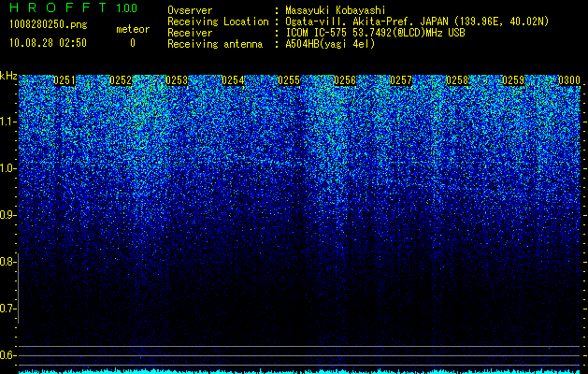The width and height of the screenshot is (588, 374).
Task: Click the 0.7 kHz axis label
Action: (8, 309)
